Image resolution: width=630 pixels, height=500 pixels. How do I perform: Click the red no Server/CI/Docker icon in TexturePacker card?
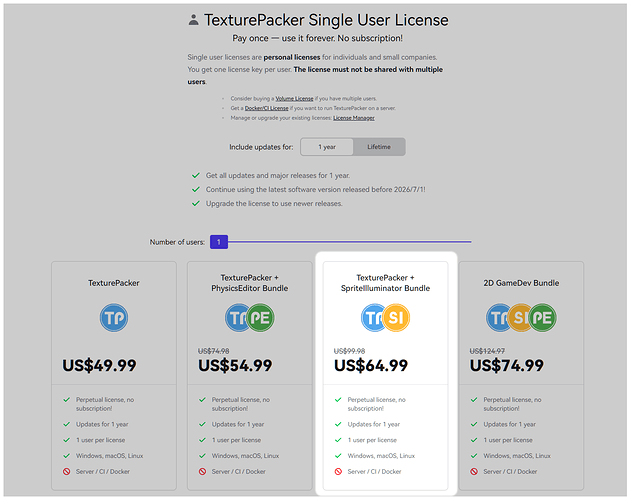click(x=65, y=471)
